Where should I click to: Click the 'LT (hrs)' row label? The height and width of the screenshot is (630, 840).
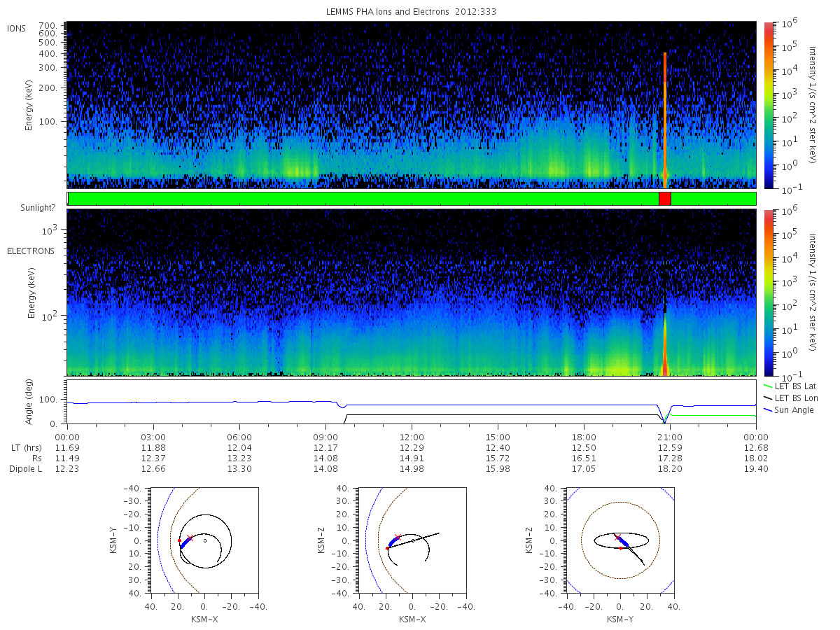pyautogui.click(x=25, y=447)
